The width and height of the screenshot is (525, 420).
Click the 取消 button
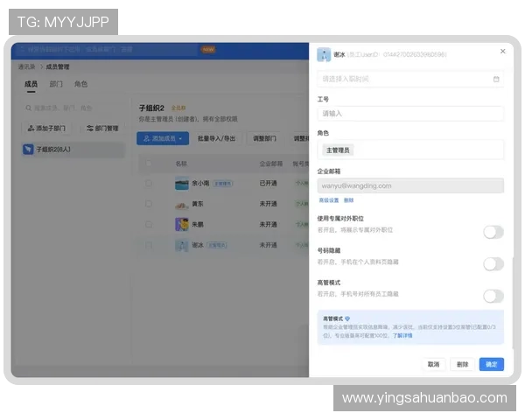point(433,364)
